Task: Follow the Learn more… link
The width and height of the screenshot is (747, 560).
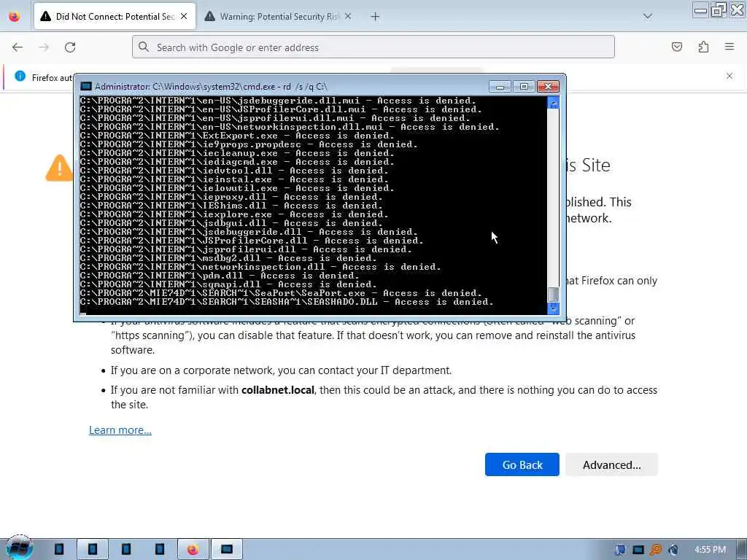Action: tap(120, 430)
